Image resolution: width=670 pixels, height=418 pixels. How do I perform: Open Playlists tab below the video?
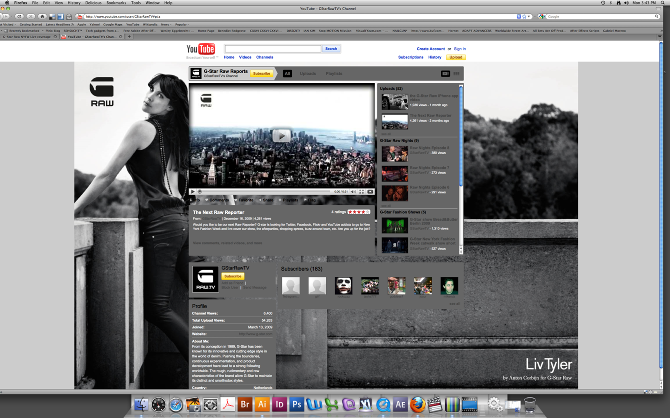point(290,200)
